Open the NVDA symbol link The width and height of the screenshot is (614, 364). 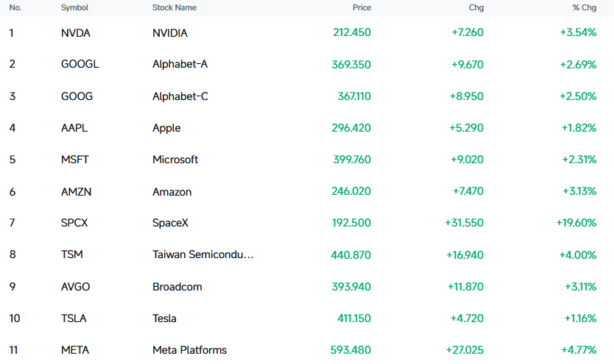click(76, 33)
